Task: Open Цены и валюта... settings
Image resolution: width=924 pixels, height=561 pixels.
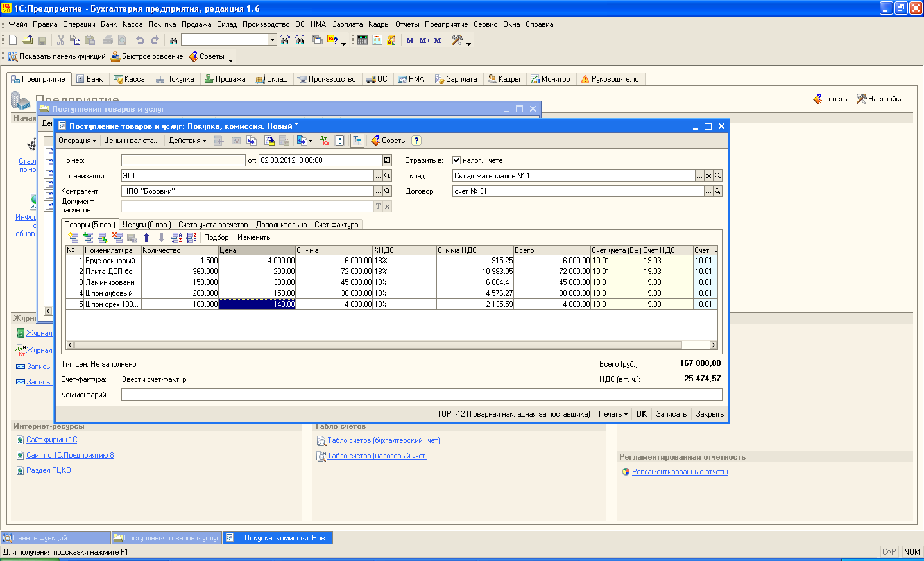Action: 132,141
